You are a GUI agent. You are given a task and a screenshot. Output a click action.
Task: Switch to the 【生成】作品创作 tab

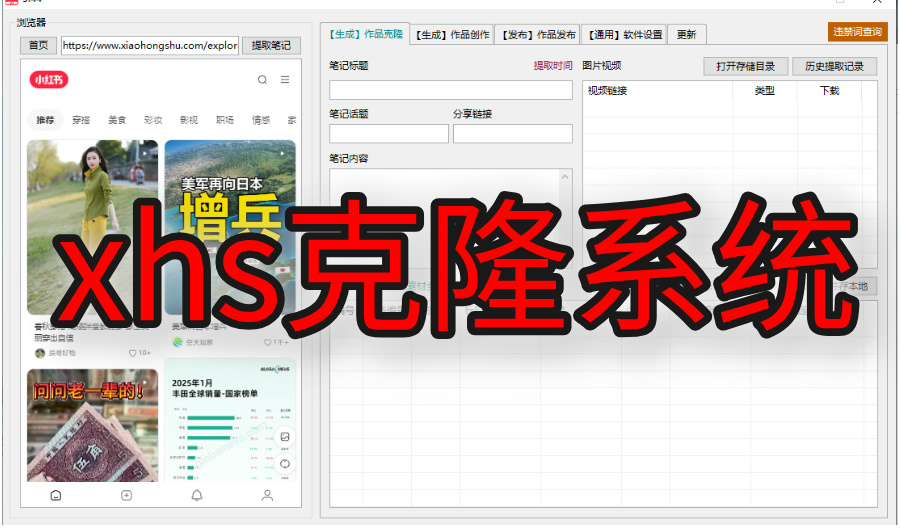(452, 35)
